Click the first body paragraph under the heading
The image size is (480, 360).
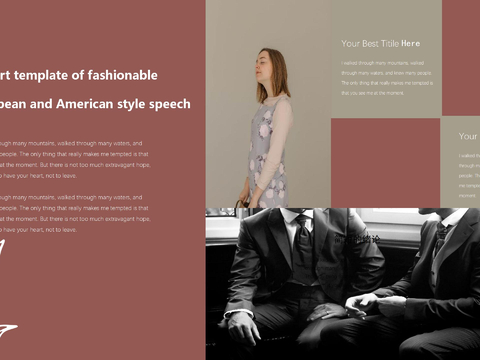[x=75, y=159]
